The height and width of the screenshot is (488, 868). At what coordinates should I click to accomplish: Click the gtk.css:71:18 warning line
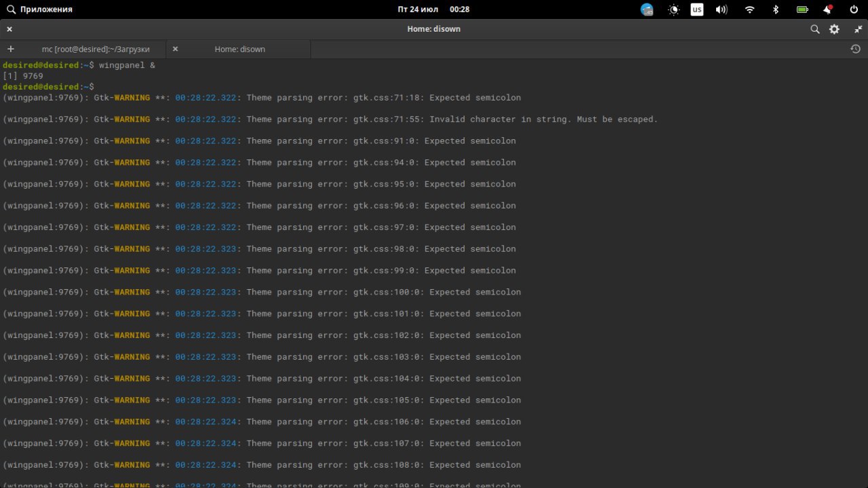tap(262, 98)
